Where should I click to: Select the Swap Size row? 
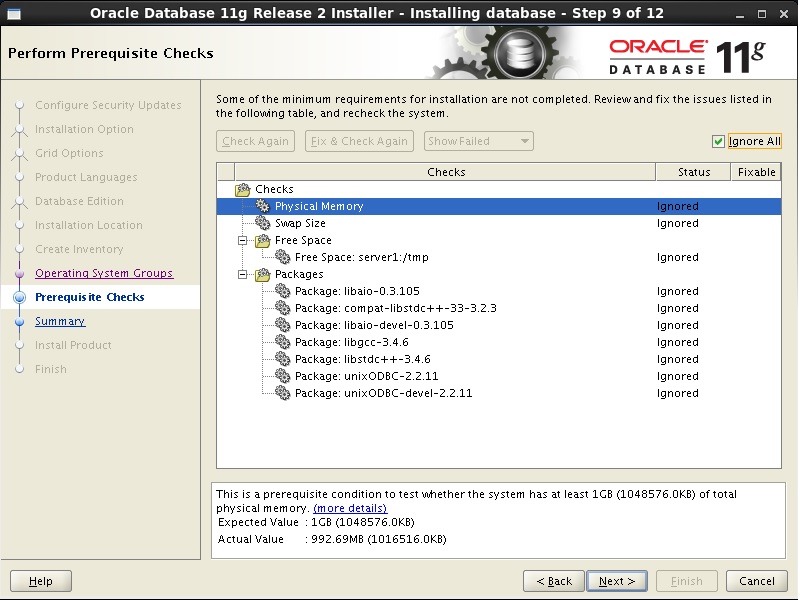point(498,223)
